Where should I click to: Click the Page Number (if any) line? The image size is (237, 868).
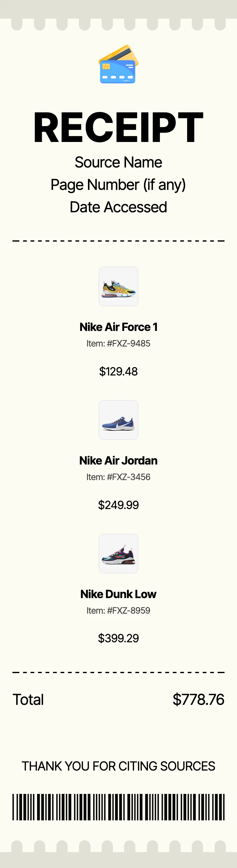(x=119, y=185)
